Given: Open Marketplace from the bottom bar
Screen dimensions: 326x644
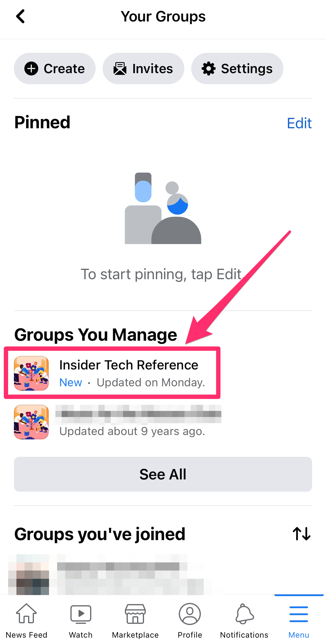Looking at the screenshot, I should (x=135, y=614).
